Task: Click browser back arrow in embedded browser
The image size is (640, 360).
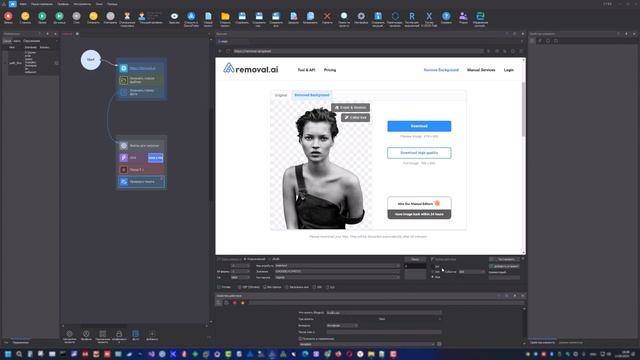Action: [x=220, y=51]
